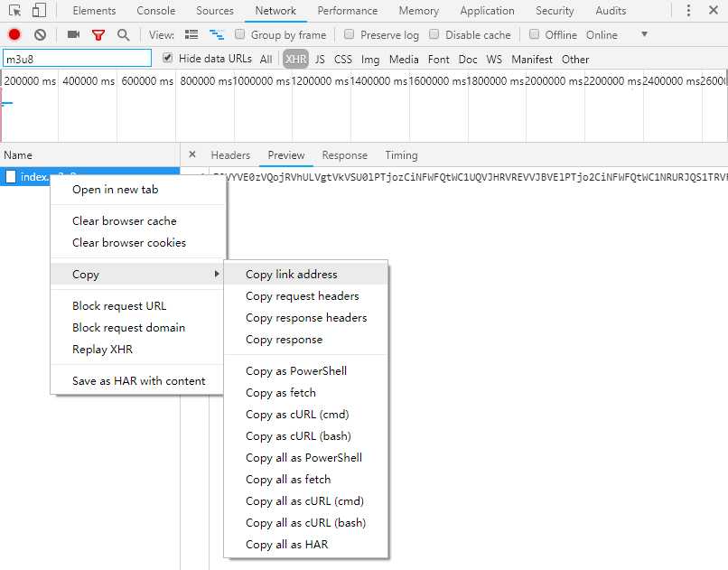The image size is (728, 570).
Task: Filter requests by JS
Action: (320, 59)
